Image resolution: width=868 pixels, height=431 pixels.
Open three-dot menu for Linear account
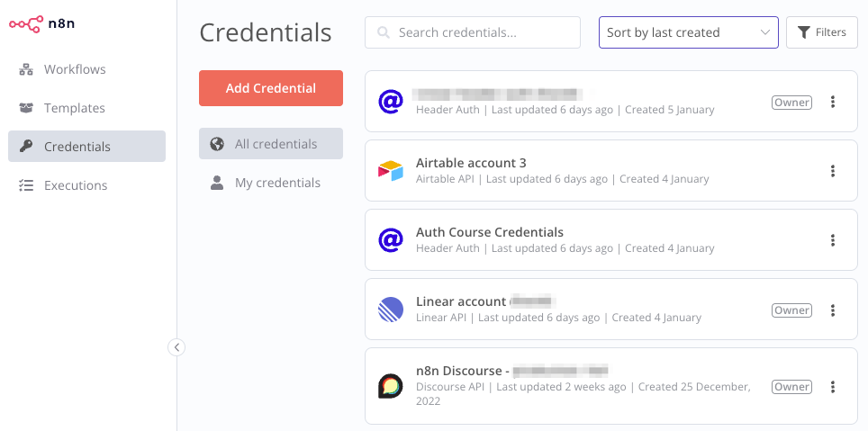point(833,310)
